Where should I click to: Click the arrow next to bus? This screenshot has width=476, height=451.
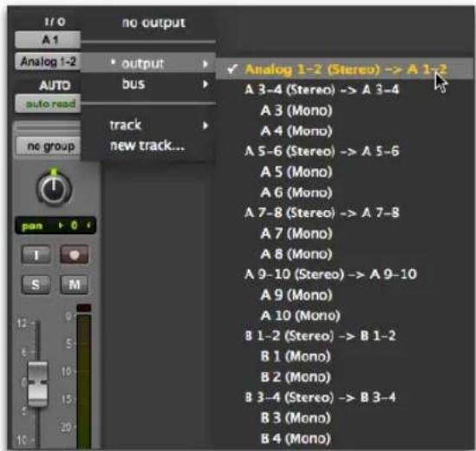pyautogui.click(x=205, y=84)
